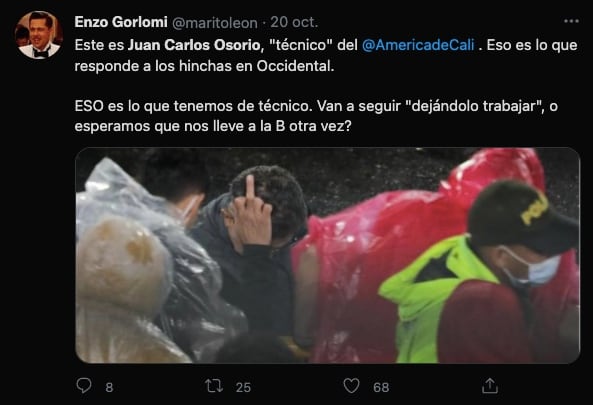Follow the @AmericadeCali mention link
The width and height of the screenshot is (593, 405).
click(418, 45)
